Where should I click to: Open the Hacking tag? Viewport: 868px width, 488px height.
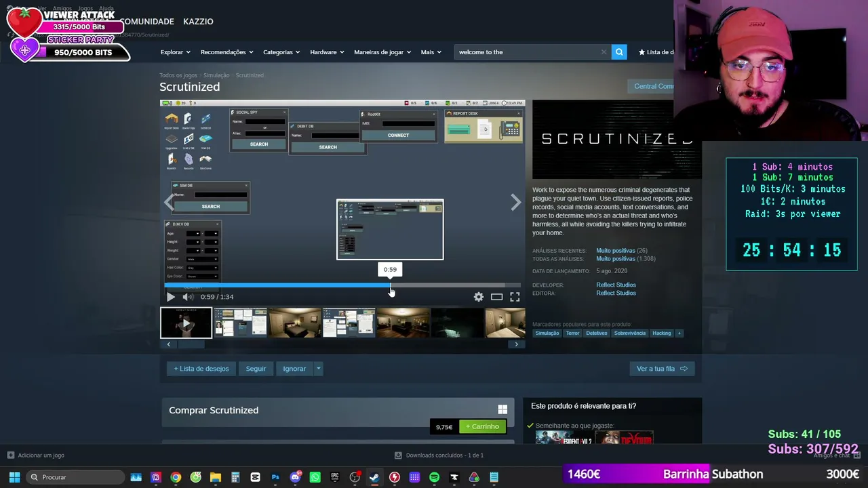click(x=662, y=333)
